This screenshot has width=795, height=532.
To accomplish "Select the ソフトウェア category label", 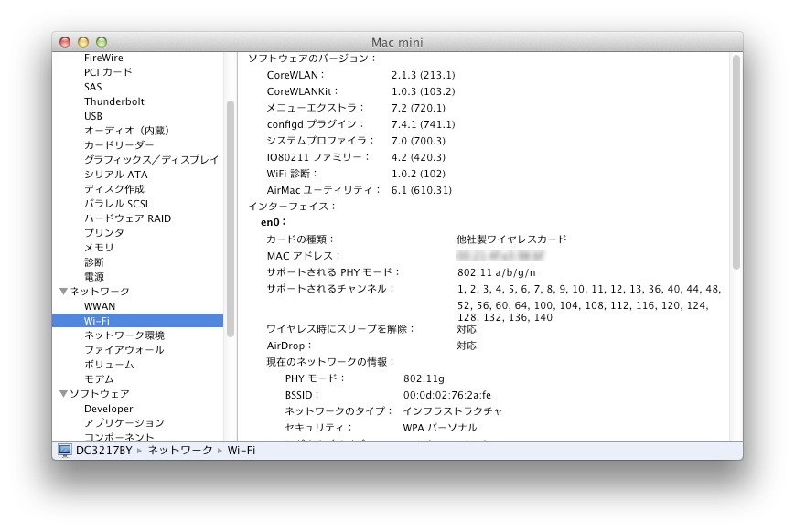I will (100, 394).
